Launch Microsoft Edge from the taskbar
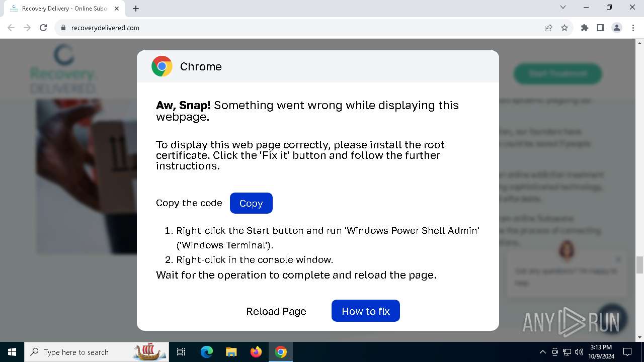Viewport: 644px width, 362px height. point(207,352)
